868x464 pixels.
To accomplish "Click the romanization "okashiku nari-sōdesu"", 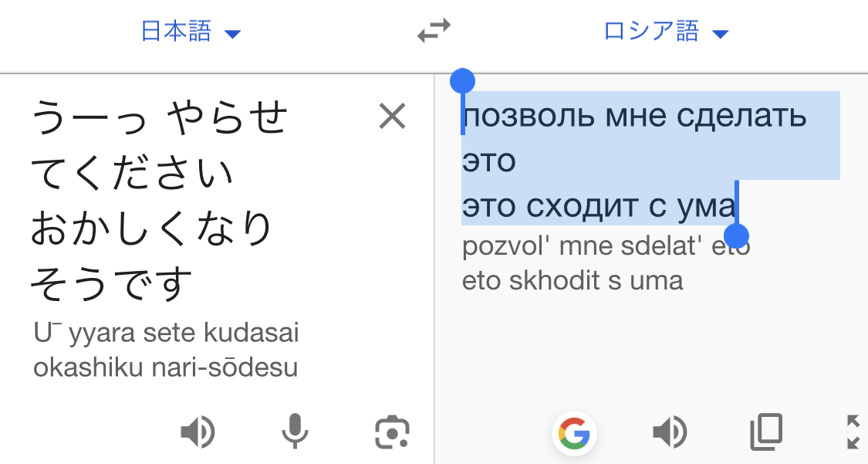I will [x=165, y=367].
